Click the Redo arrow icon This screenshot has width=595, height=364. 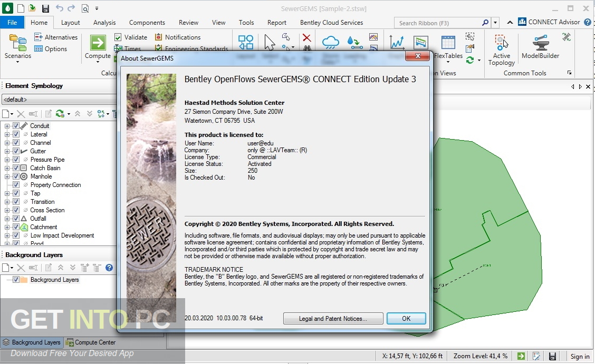click(71, 8)
